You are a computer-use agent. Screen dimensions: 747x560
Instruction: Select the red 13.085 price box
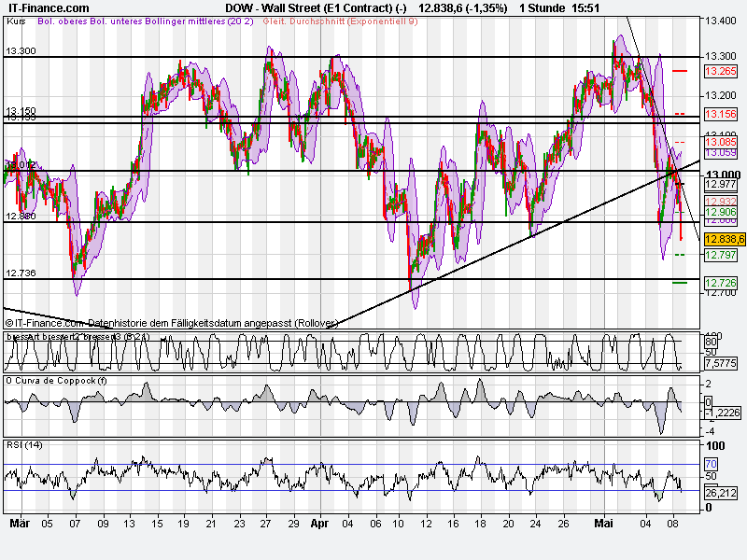(721, 142)
